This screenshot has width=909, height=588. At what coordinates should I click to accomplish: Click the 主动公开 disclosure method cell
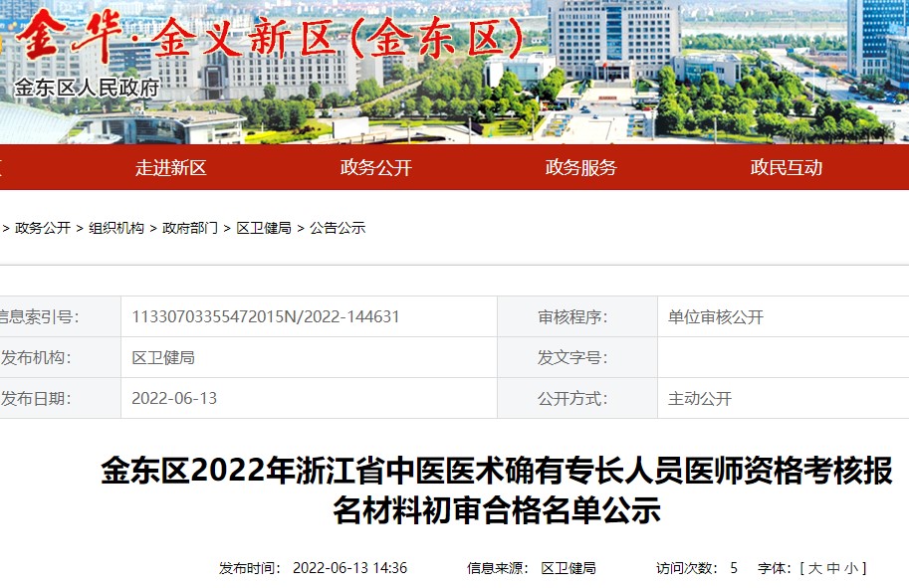[x=700, y=398]
